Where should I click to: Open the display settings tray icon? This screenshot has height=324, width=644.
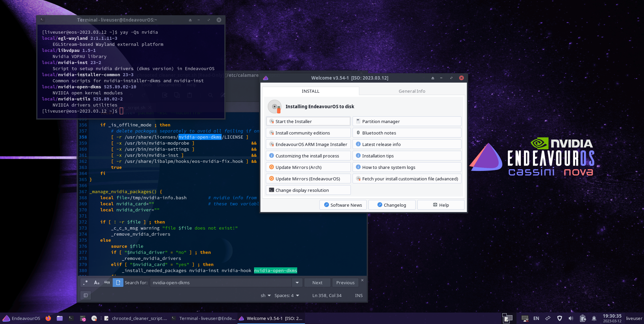pyautogui.click(x=525, y=318)
